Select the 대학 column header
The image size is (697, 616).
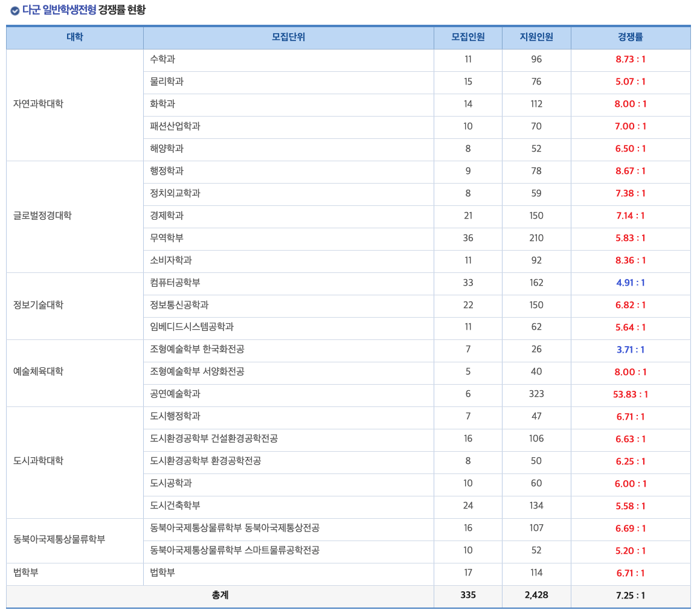(74, 37)
